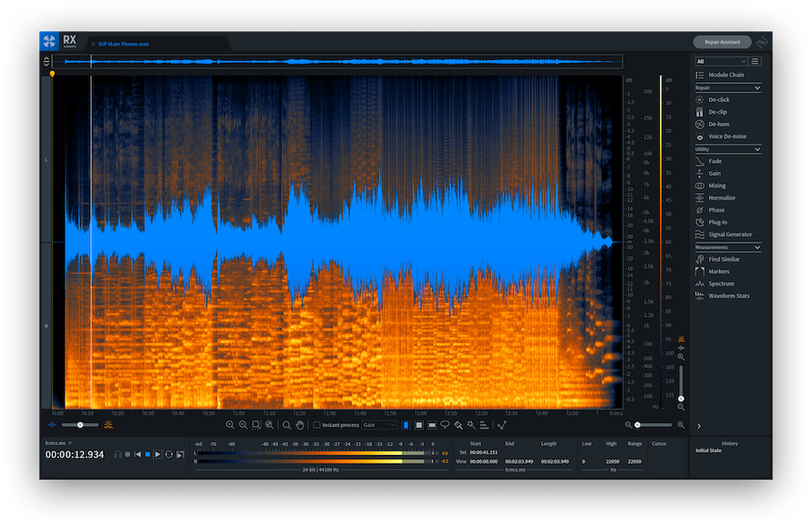Toggle loop playback
Viewport: 812px width, 527px height.
pos(169,454)
